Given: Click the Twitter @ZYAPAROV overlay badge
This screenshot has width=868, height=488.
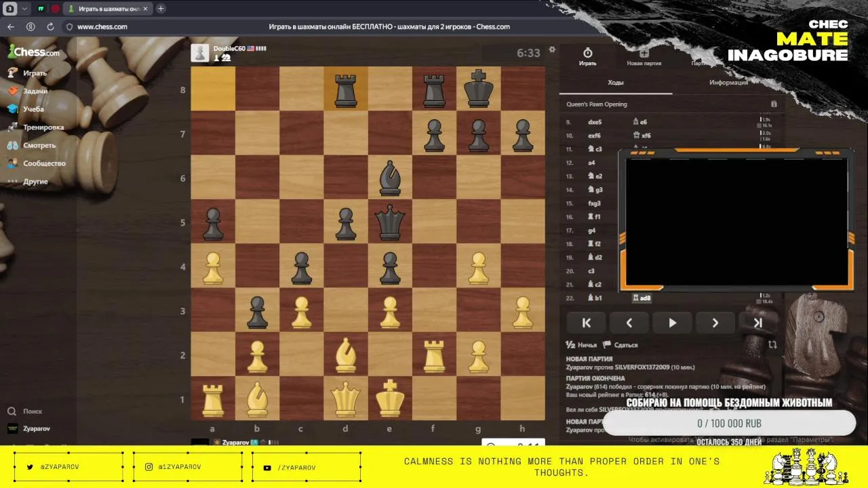Looking at the screenshot, I should (x=68, y=467).
